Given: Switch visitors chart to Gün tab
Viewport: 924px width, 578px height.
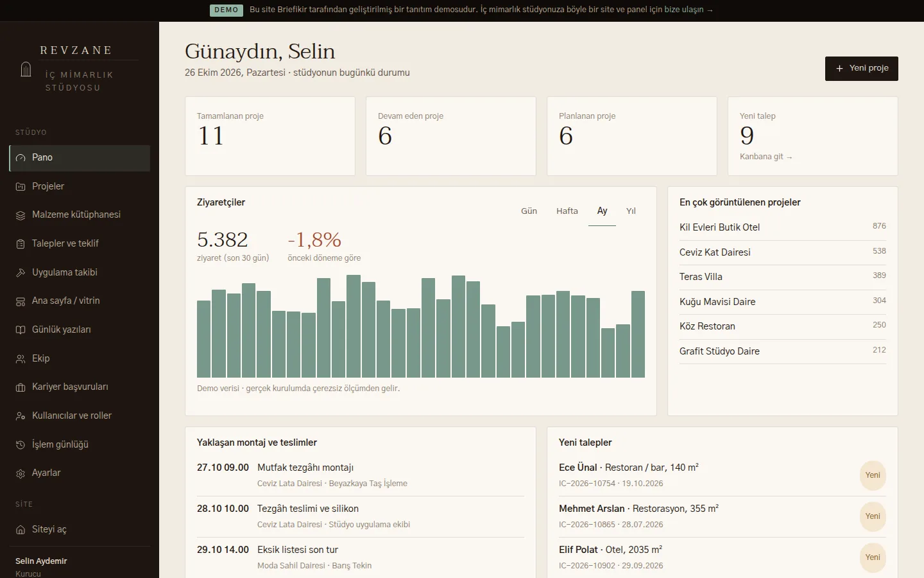Looking at the screenshot, I should [x=529, y=211].
